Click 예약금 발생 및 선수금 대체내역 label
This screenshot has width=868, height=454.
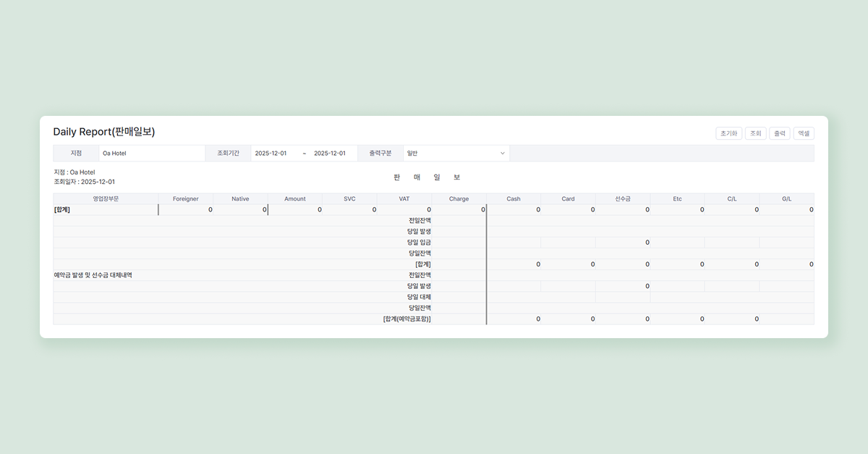[x=93, y=275]
